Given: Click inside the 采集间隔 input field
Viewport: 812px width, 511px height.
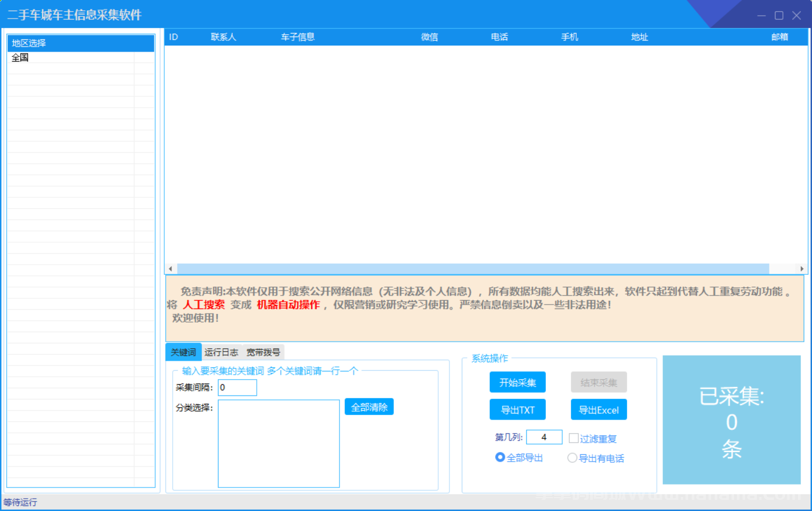Looking at the screenshot, I should pyautogui.click(x=236, y=387).
